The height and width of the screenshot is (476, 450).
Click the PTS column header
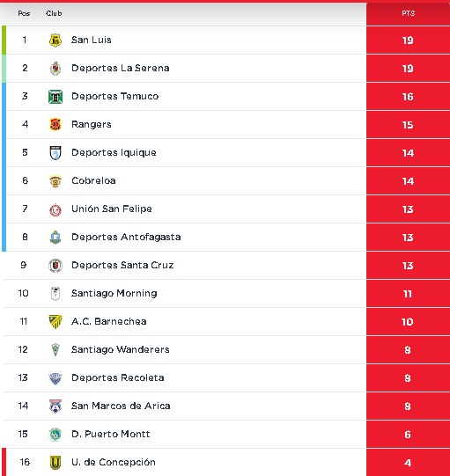pos(408,14)
